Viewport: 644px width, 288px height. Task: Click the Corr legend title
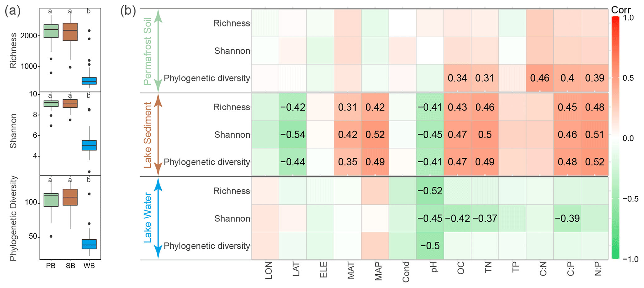tap(621, 10)
